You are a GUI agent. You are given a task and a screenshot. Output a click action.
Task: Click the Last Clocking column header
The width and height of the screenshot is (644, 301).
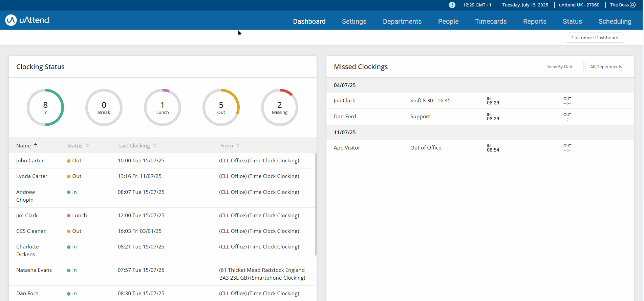[x=134, y=145]
